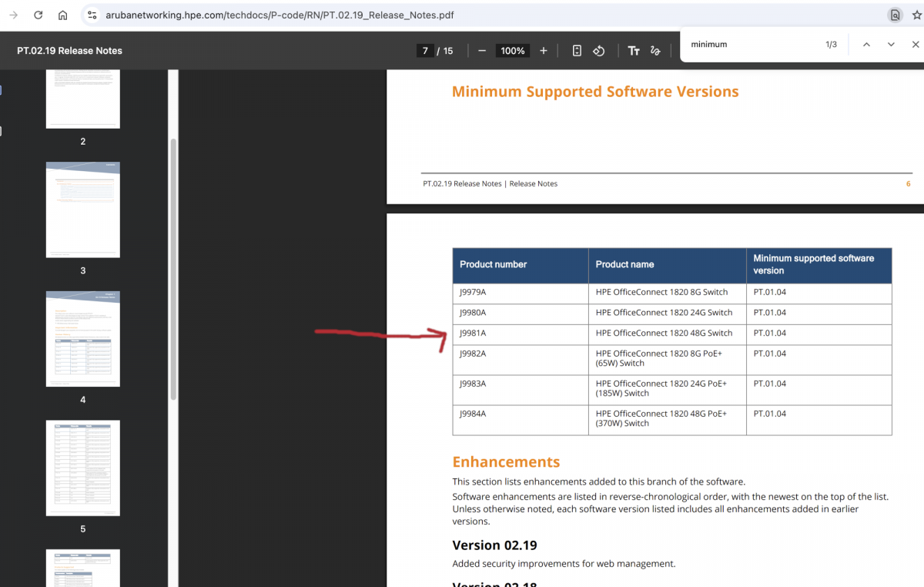The height and width of the screenshot is (587, 924).
Task: Select the add text annotation tool
Action: pyautogui.click(x=634, y=51)
